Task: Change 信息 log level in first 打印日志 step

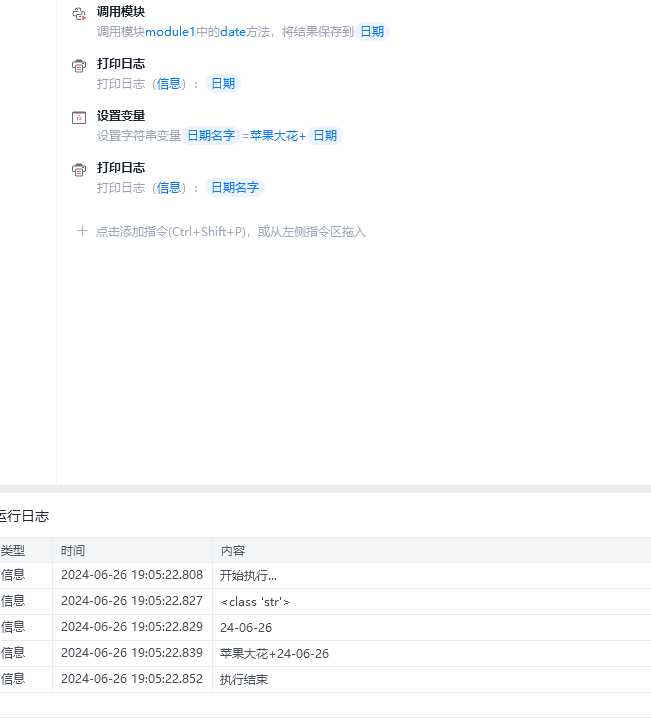Action: click(169, 84)
